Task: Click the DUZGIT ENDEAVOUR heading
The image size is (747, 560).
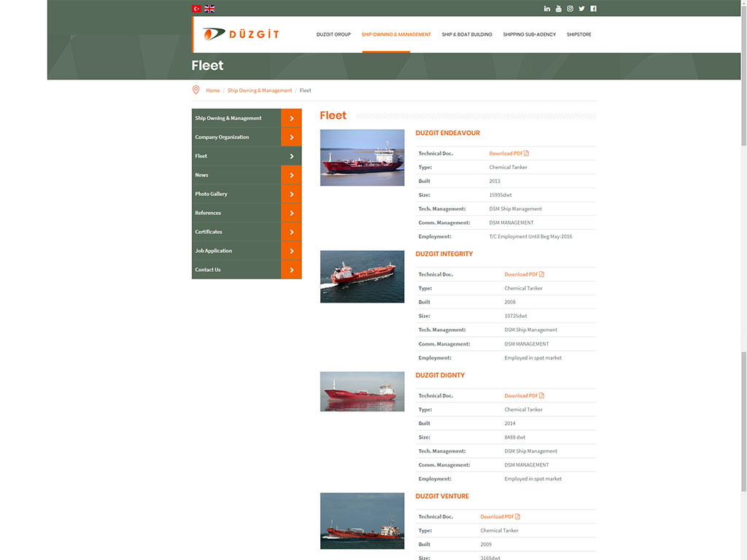Action: click(447, 133)
